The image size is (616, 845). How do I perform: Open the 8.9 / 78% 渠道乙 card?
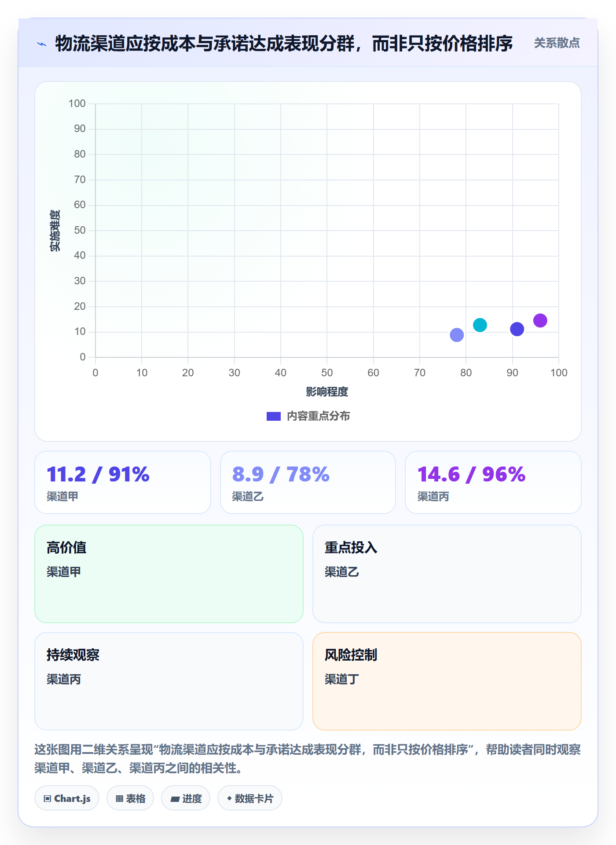tap(308, 482)
